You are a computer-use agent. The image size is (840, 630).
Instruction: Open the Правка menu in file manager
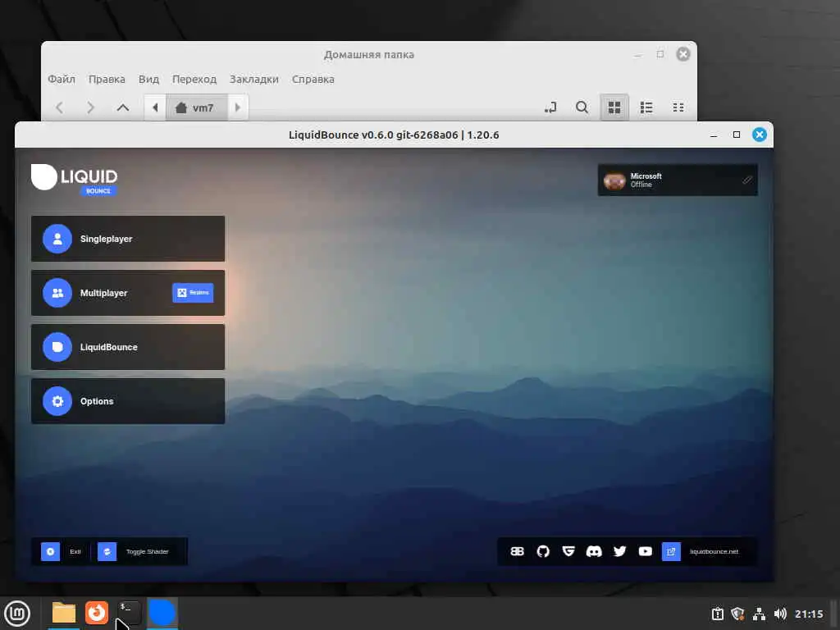[107, 80]
